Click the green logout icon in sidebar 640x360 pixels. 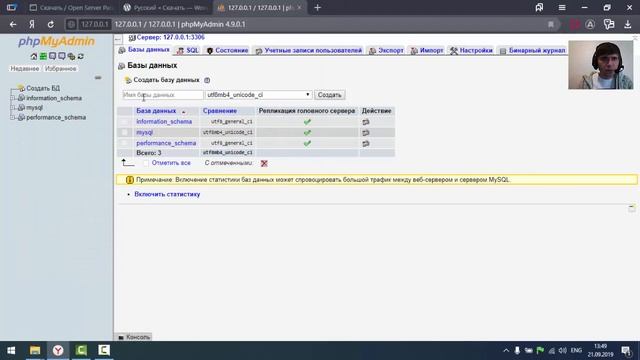43,56
